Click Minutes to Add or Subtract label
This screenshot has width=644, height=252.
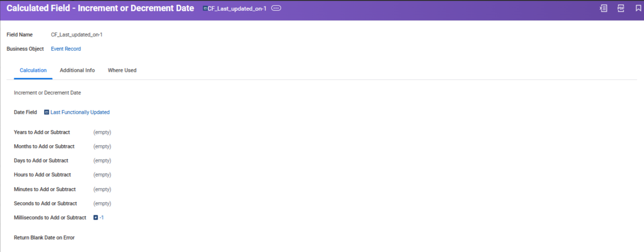click(x=45, y=189)
